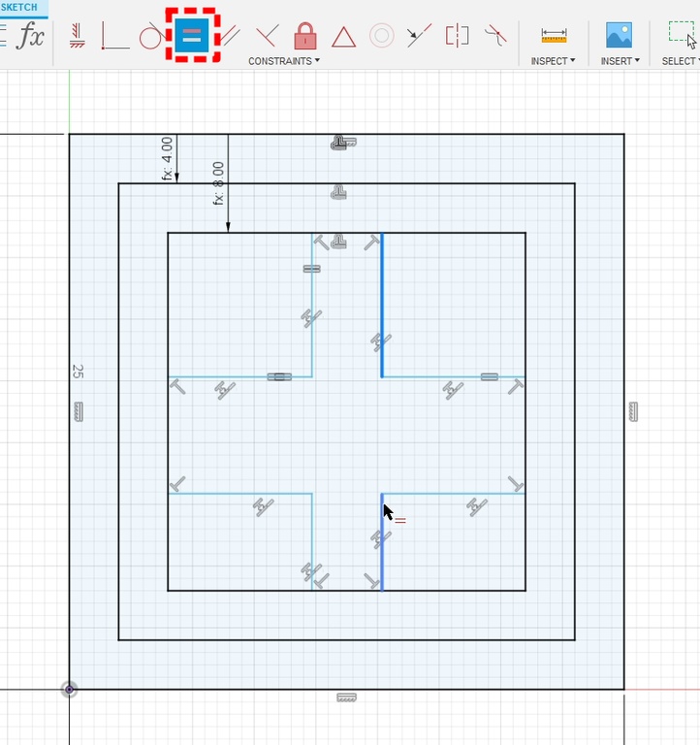Click the fx: 8.00 dimension label

[x=218, y=183]
